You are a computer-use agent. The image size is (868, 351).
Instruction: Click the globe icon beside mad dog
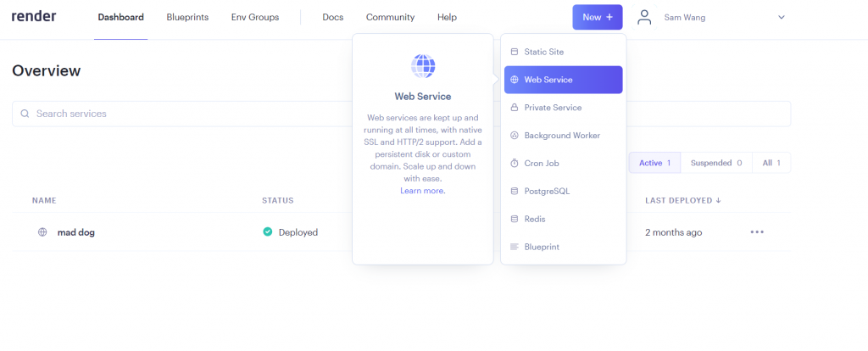pos(42,232)
